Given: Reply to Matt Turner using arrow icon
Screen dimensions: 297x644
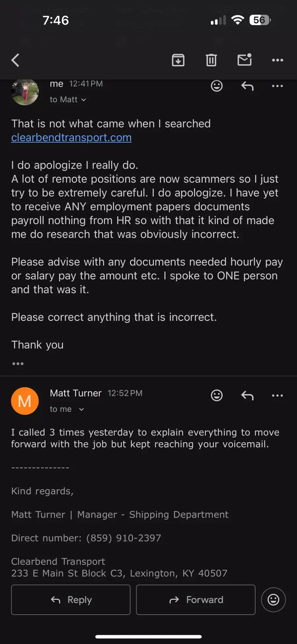Looking at the screenshot, I should [x=247, y=395].
